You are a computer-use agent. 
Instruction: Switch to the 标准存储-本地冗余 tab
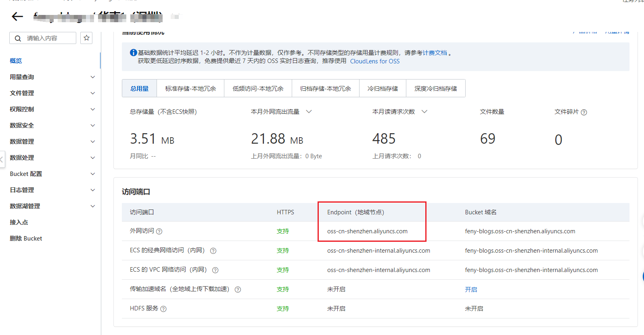pos(190,88)
